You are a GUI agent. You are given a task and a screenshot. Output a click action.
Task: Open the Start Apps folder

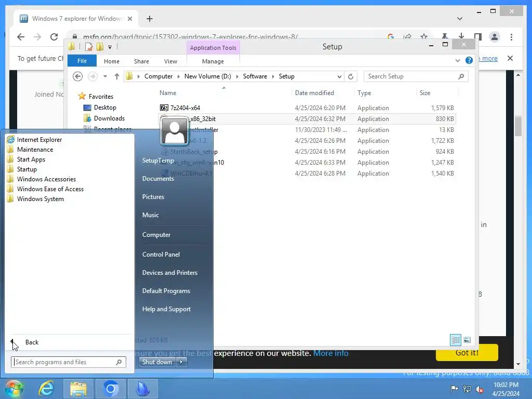pos(31,159)
